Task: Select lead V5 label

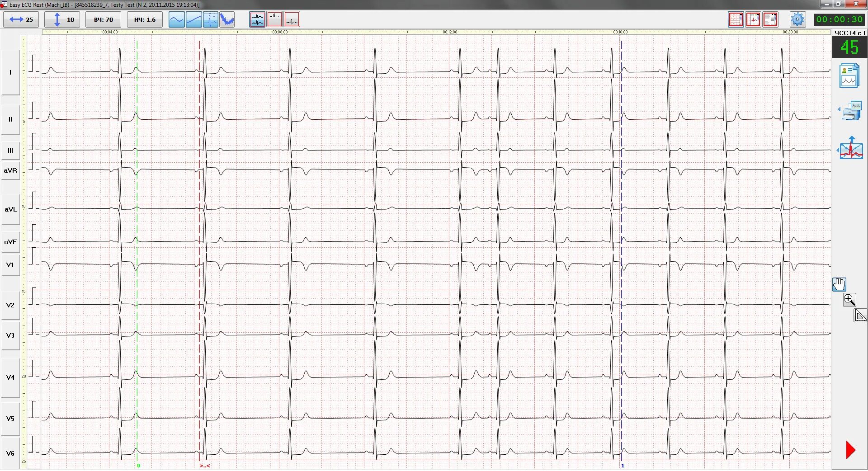Action: coord(10,419)
